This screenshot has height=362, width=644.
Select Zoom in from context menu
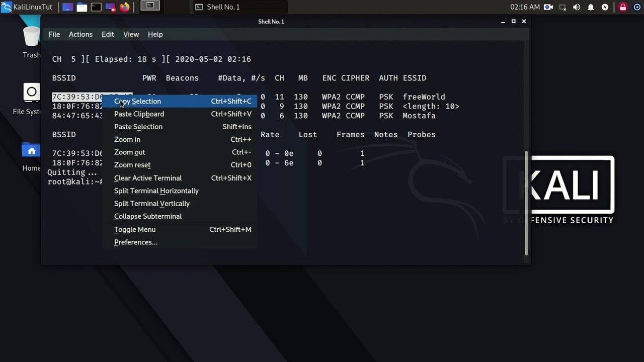pyautogui.click(x=180, y=139)
